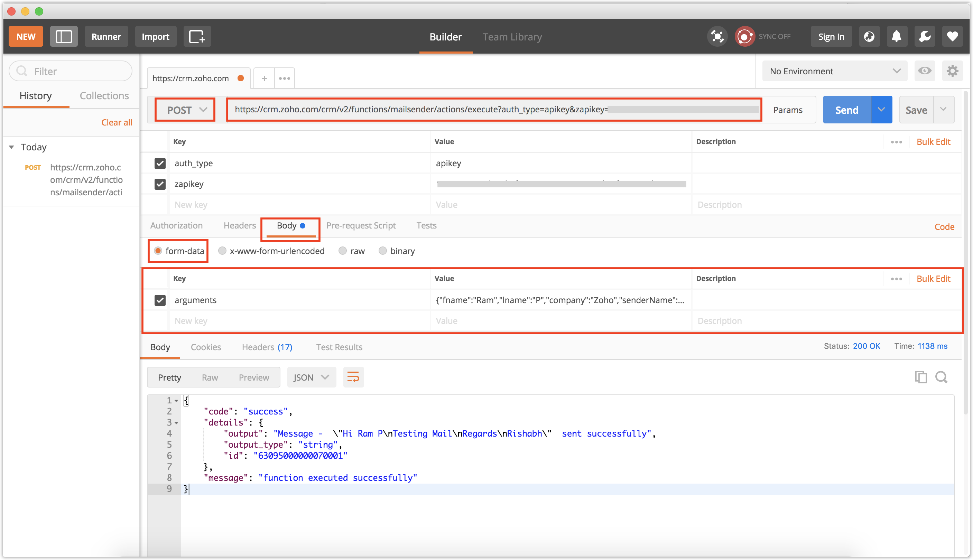Viewport: 973px width, 560px height.
Task: Open the Test Results tab
Action: (x=339, y=347)
